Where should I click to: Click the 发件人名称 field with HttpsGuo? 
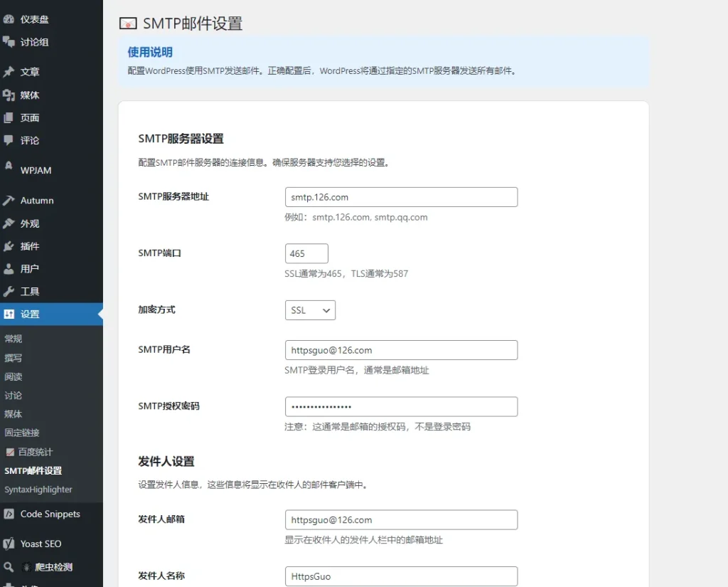tap(401, 576)
